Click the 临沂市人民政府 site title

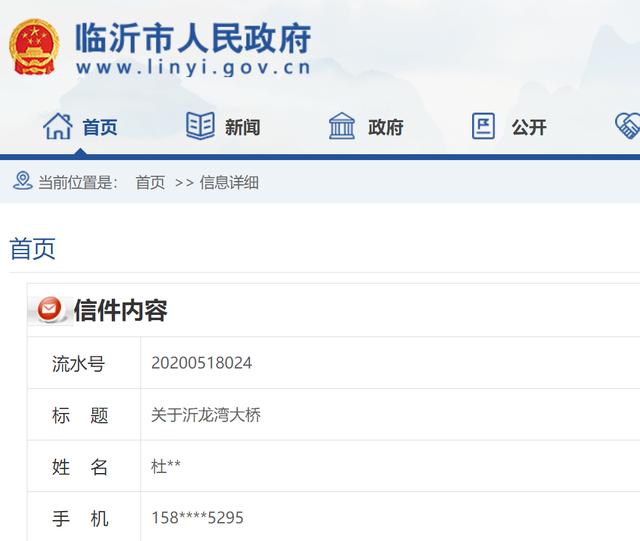[193, 38]
